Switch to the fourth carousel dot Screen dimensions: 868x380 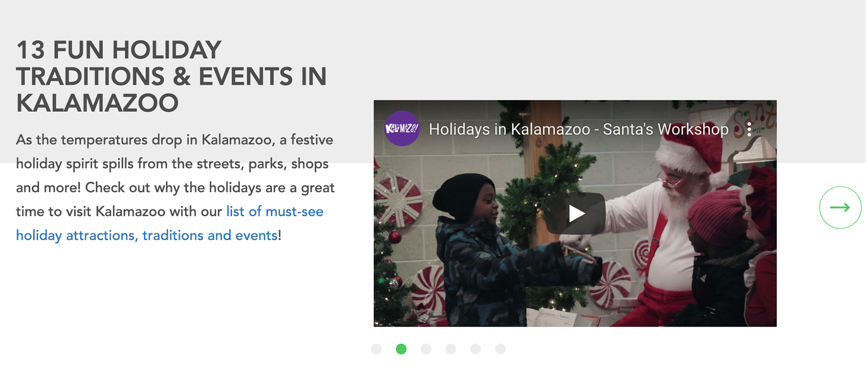click(451, 349)
